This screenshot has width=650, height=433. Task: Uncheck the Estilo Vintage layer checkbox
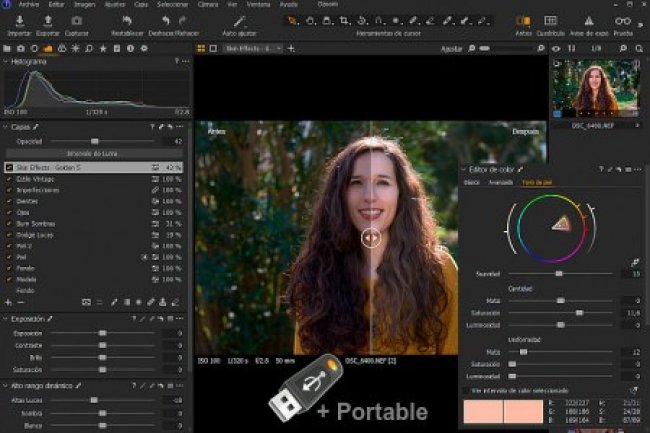tap(9, 177)
